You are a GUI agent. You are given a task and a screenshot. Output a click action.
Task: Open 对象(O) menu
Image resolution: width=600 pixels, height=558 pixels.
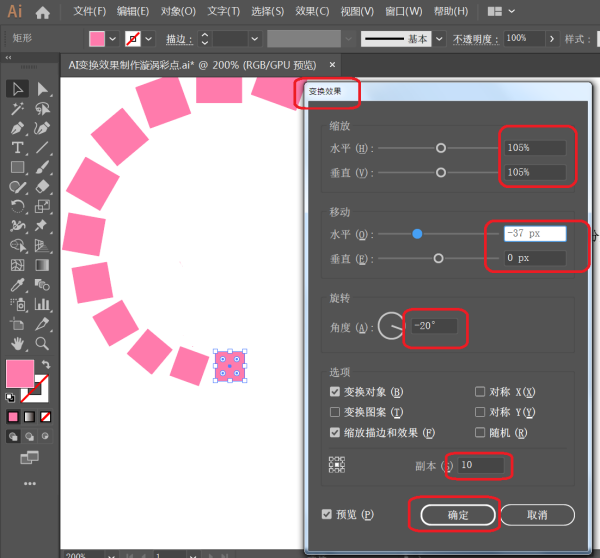coord(178,11)
